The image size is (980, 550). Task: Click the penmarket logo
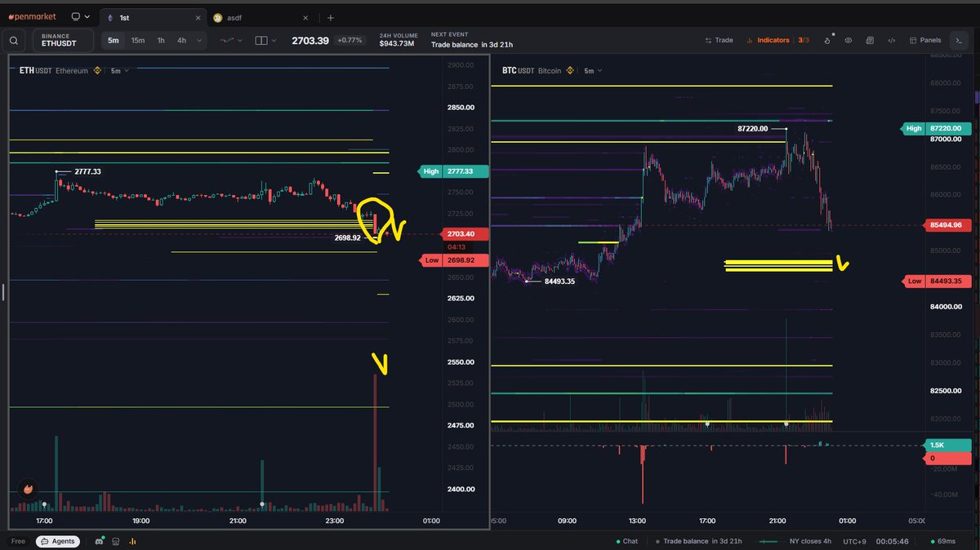(31, 16)
